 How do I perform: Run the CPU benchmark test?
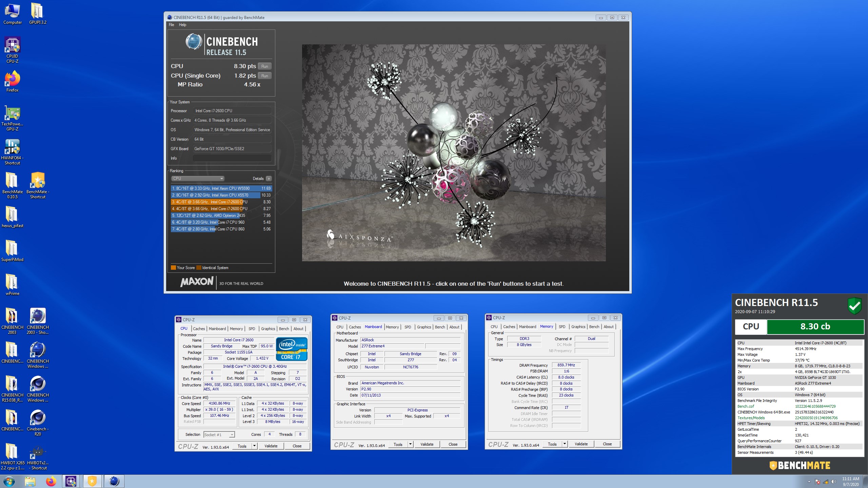tap(265, 66)
